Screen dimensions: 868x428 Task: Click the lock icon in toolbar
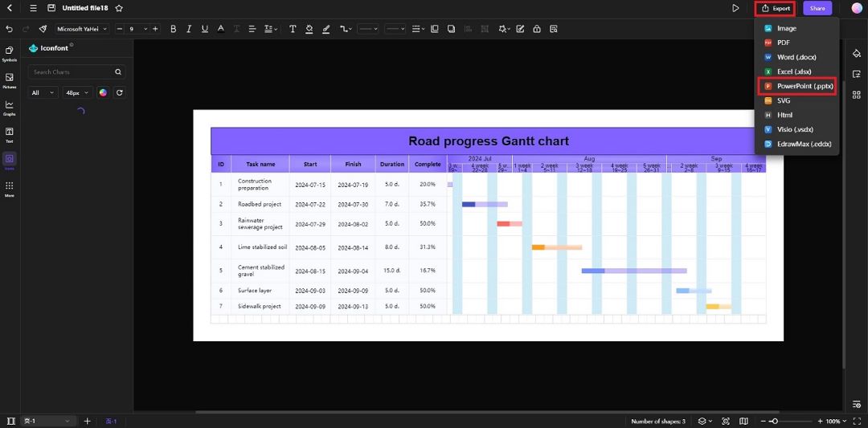click(x=536, y=29)
